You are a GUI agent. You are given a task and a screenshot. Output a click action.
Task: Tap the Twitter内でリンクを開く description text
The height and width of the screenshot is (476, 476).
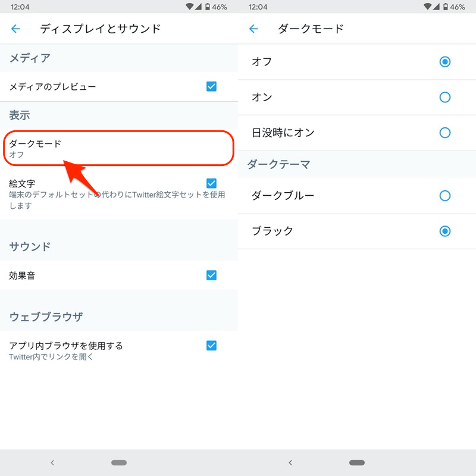tap(52, 357)
